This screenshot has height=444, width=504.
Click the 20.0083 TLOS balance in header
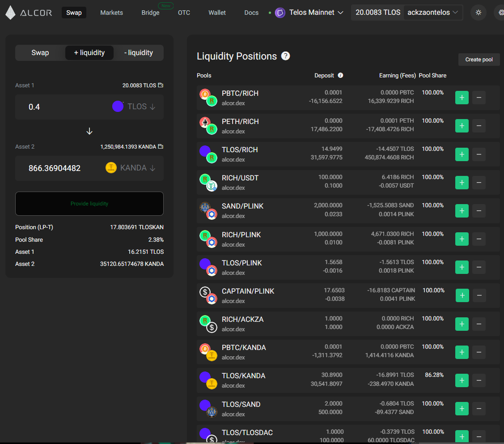click(x=378, y=13)
